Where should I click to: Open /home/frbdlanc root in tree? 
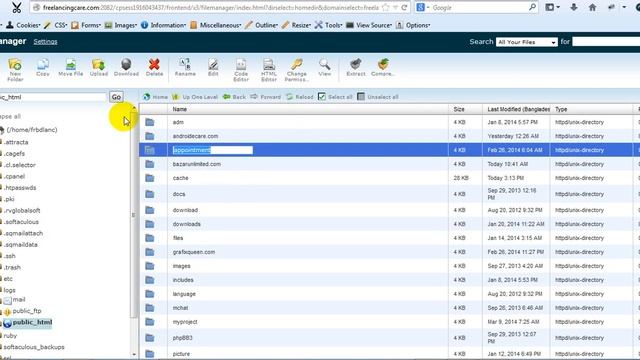pos(32,130)
